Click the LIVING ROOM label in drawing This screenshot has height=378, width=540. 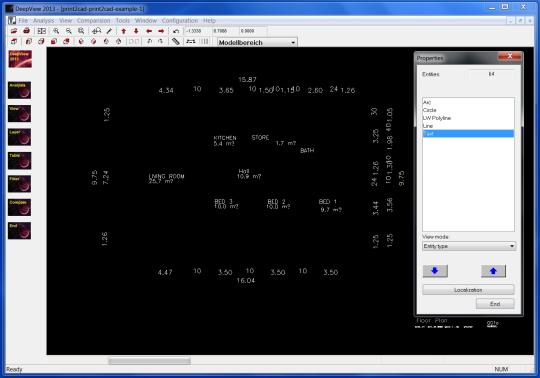point(166,176)
